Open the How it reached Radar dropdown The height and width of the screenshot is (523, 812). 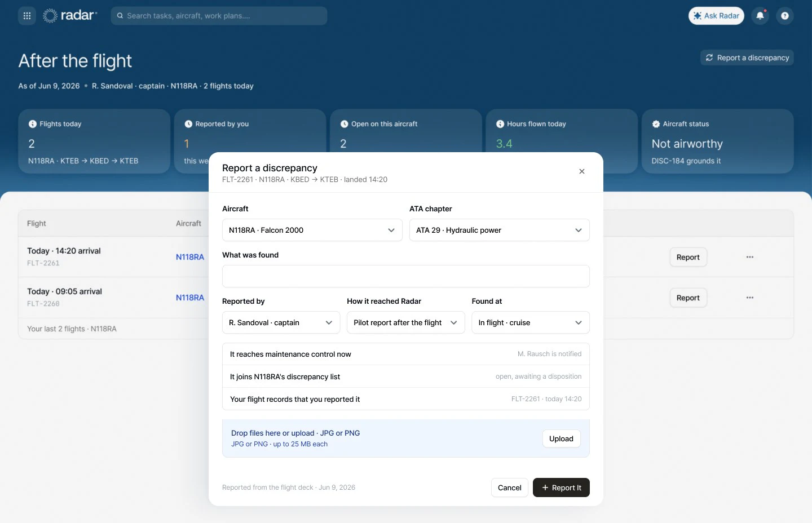406,322
